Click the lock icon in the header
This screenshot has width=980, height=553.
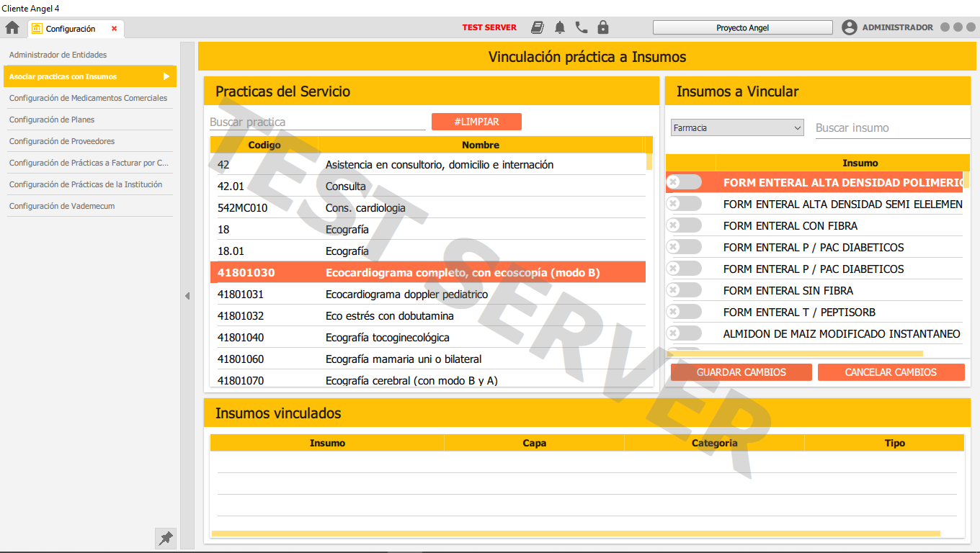tap(603, 27)
